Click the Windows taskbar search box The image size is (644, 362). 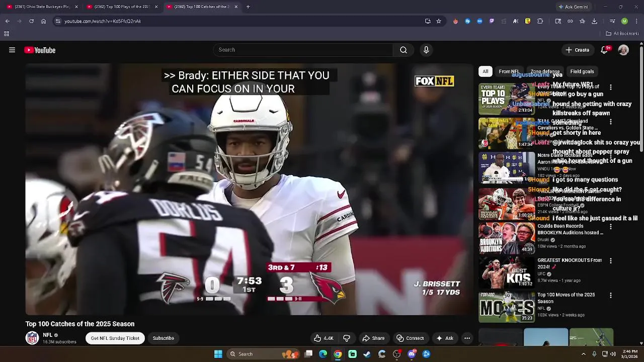coord(264,354)
